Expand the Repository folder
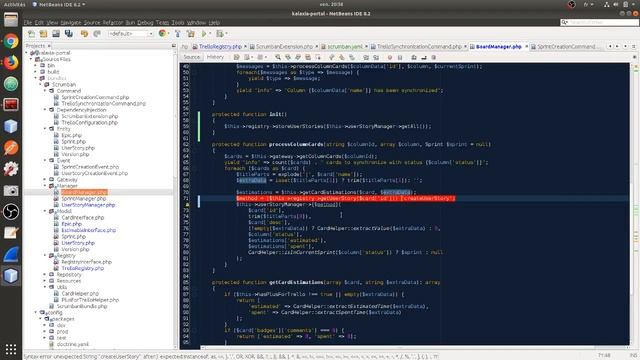Image resolution: width=640 pixels, height=360 pixels. pos(45,274)
